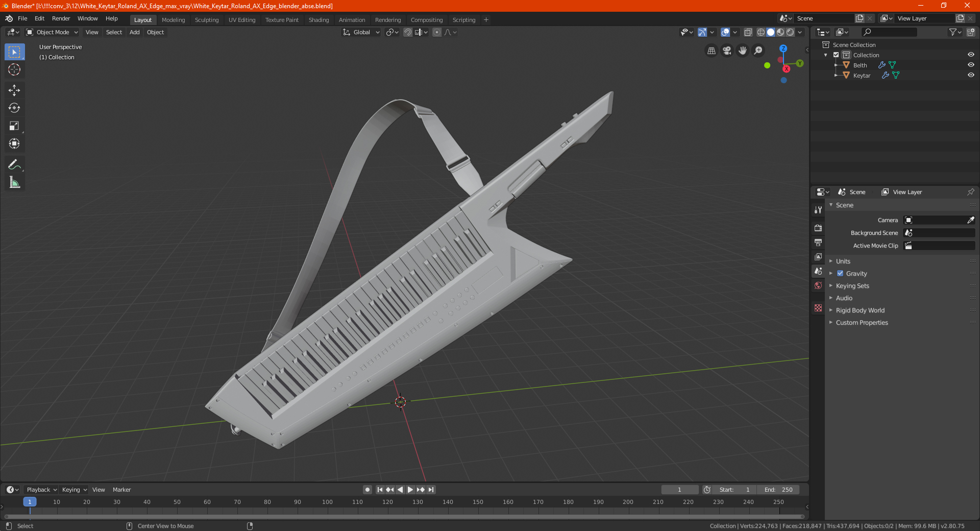Open the File menu

click(x=22, y=18)
